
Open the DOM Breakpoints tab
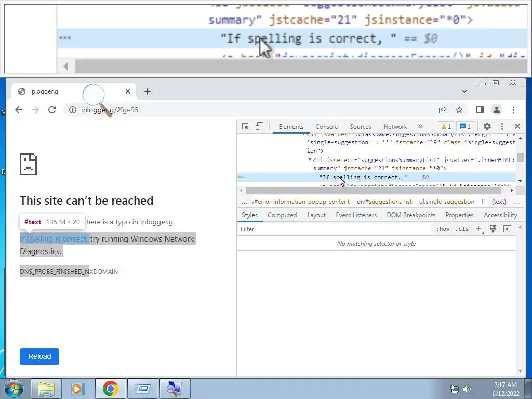411,215
